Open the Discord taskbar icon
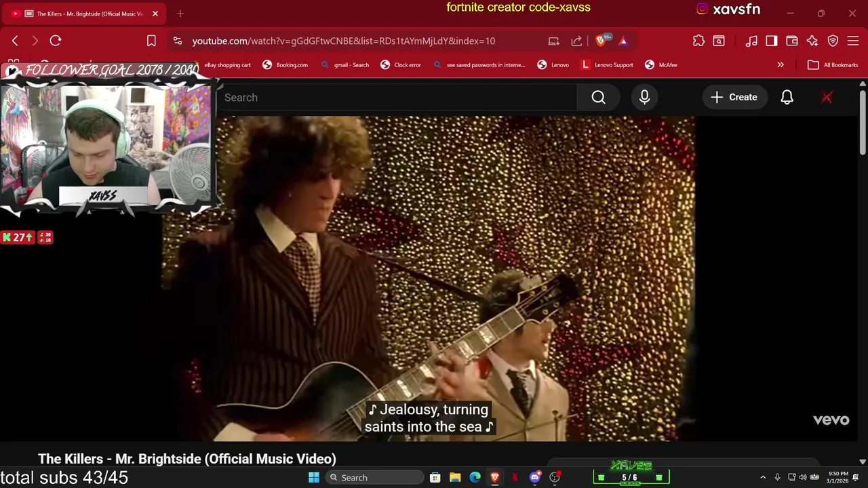 (534, 478)
